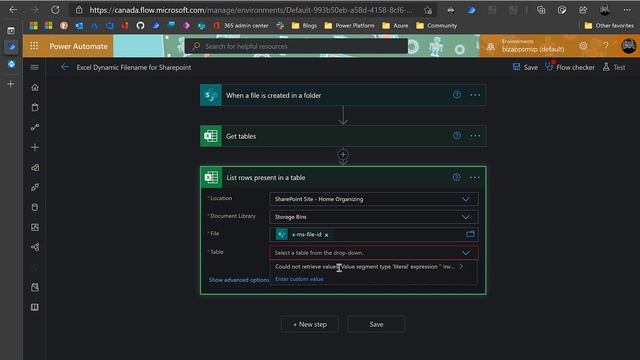640x360 pixels.
Task: Click the Table selection field
Action: [373, 253]
